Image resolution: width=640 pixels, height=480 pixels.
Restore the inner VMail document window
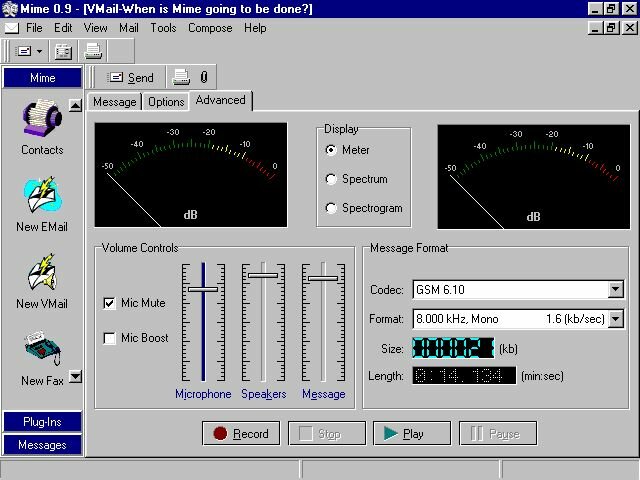pos(611,28)
